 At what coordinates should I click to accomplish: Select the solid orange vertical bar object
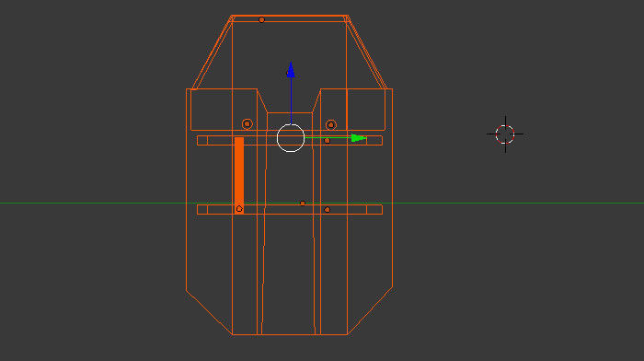pyautogui.click(x=239, y=175)
